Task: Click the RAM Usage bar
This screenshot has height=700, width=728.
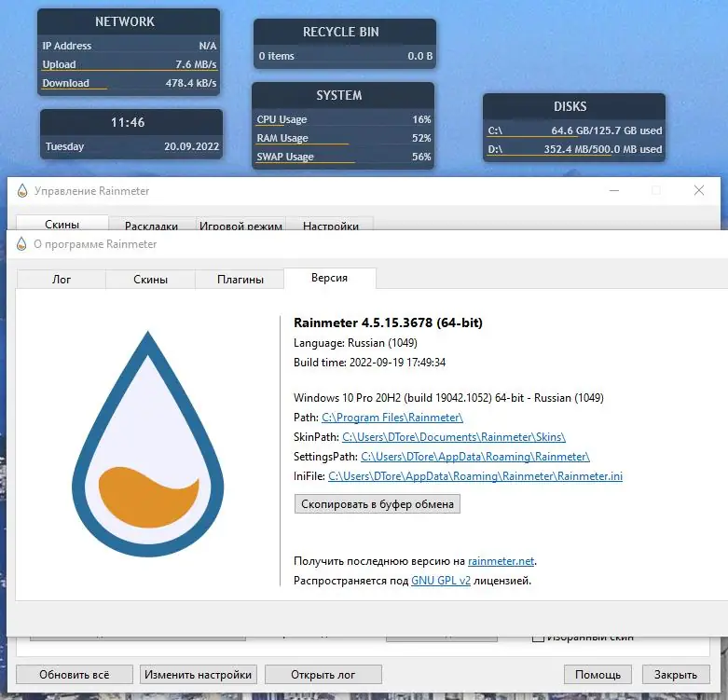Action: [344, 138]
